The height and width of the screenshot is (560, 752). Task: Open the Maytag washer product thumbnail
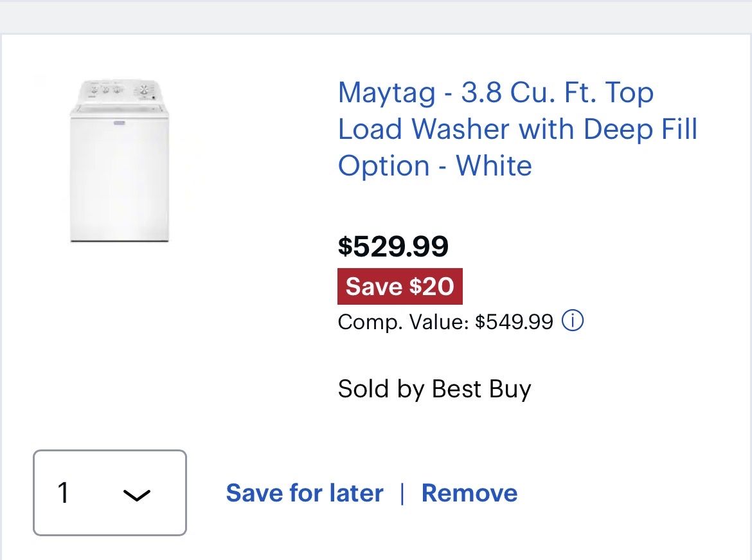120,161
